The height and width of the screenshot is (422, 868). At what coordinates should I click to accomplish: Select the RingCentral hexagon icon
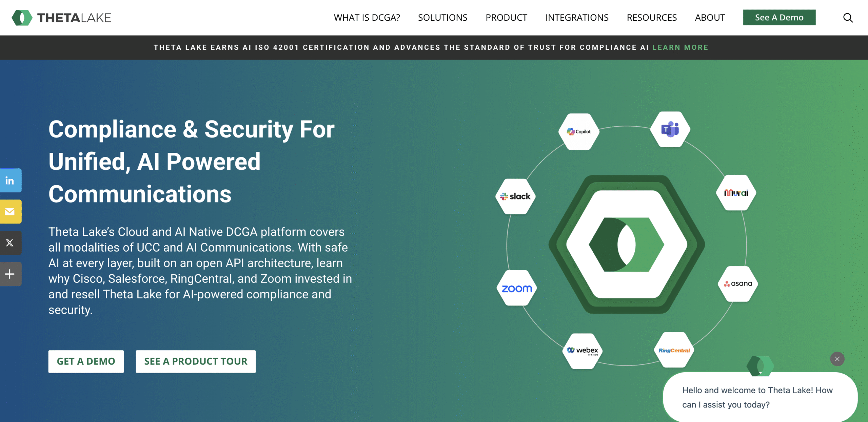click(674, 350)
